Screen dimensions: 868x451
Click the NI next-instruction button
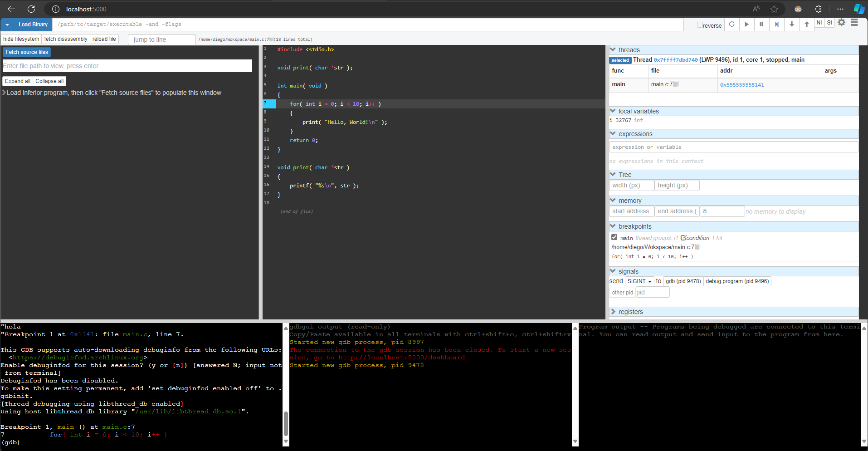click(x=819, y=23)
